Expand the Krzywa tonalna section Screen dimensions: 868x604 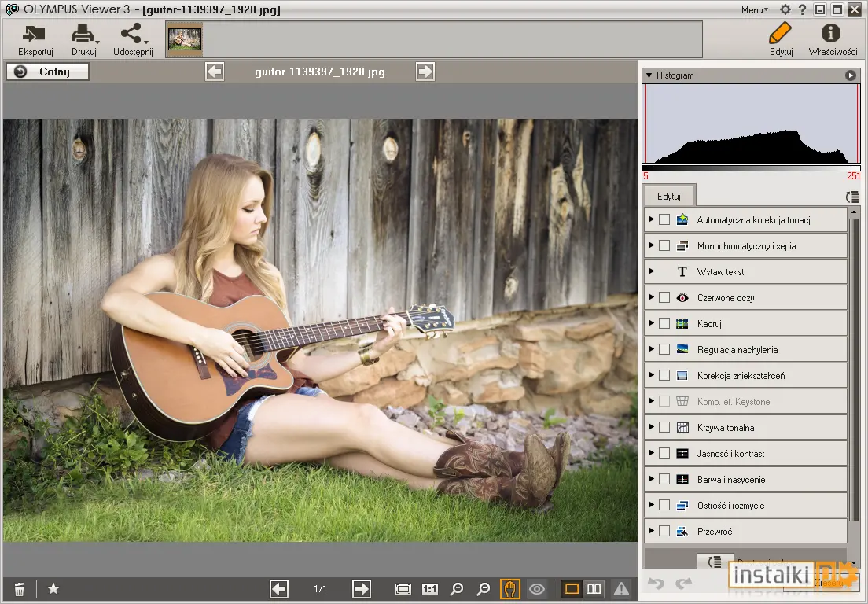click(x=652, y=427)
